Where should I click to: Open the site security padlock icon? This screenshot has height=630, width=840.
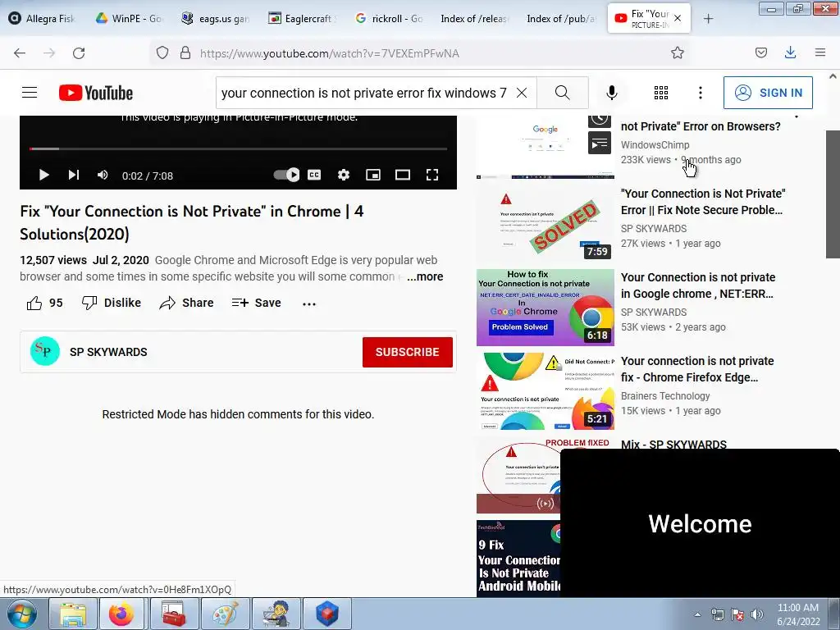tap(185, 52)
